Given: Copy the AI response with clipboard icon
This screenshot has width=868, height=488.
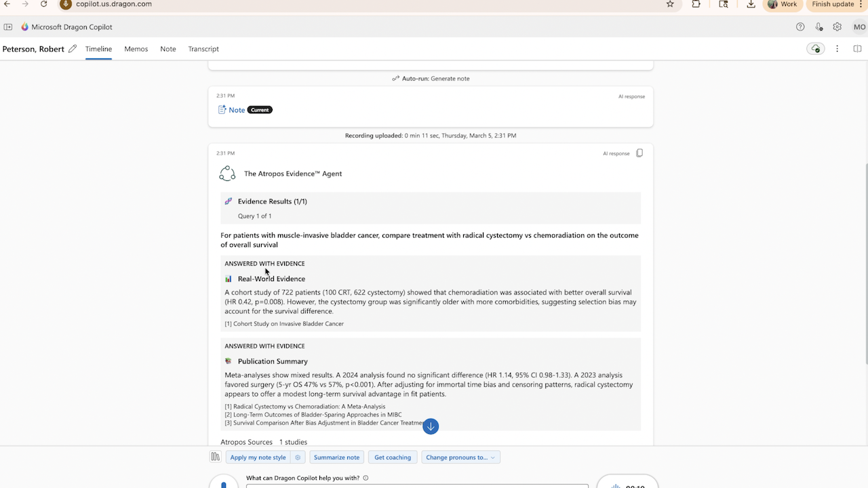Looking at the screenshot, I should (639, 153).
